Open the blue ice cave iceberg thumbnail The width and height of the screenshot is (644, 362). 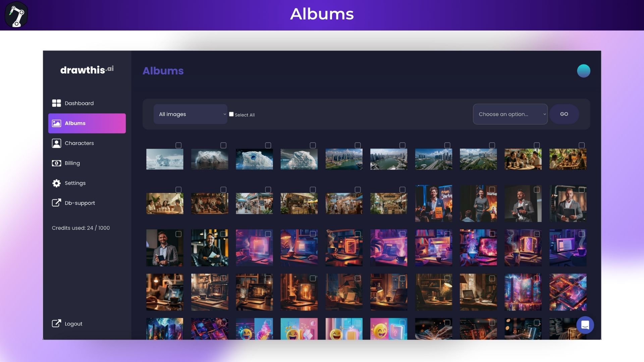tap(254, 159)
